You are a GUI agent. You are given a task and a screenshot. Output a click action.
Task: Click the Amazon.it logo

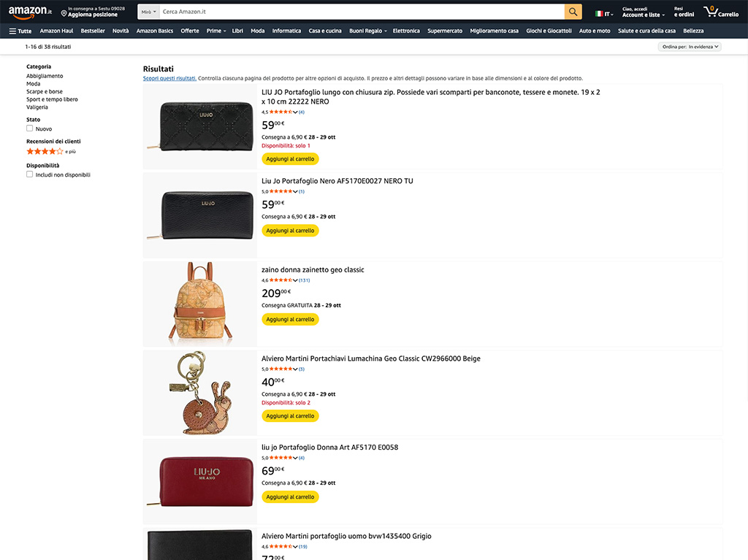click(30, 12)
